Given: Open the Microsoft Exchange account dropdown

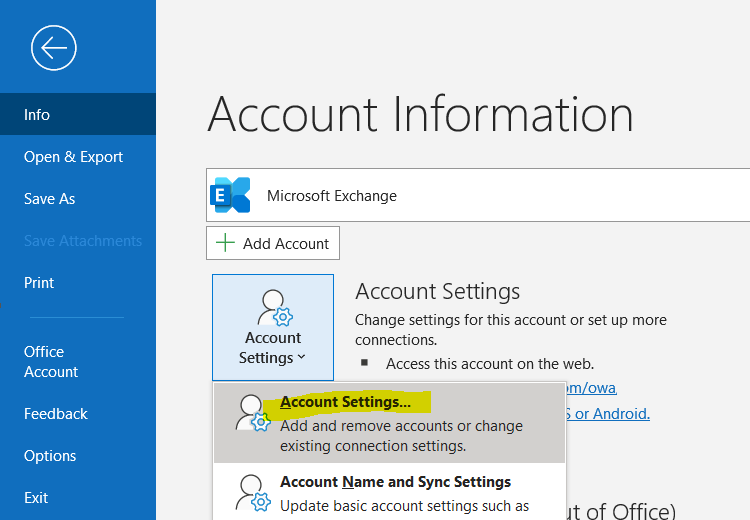Looking at the screenshot, I should [478, 195].
